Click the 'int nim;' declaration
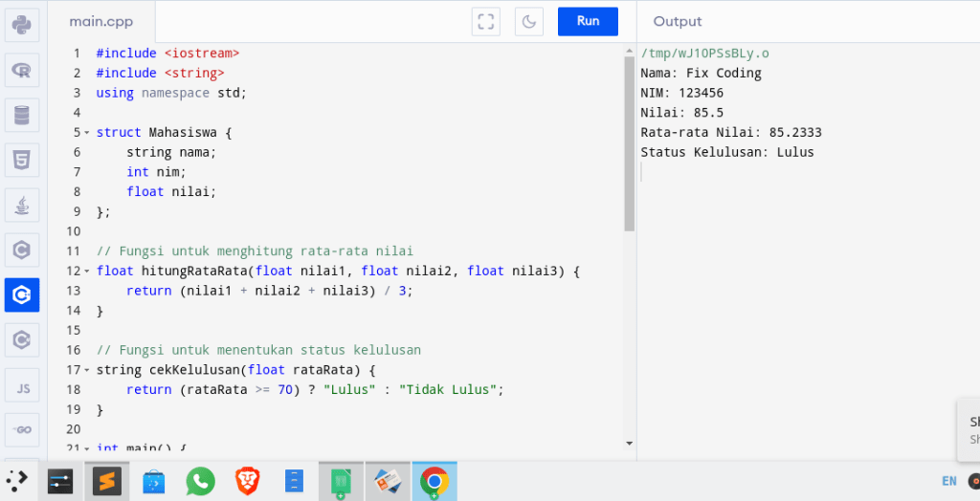Image resolution: width=980 pixels, height=501 pixels. coord(156,172)
